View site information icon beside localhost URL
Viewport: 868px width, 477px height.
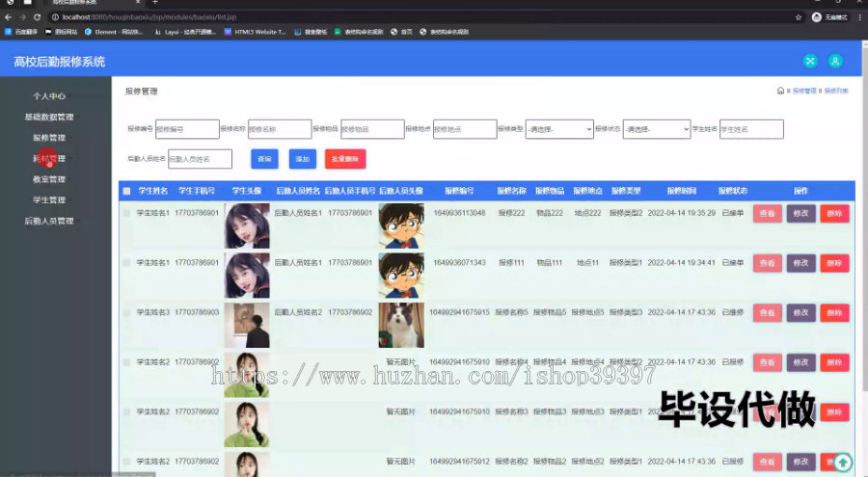coord(55,17)
